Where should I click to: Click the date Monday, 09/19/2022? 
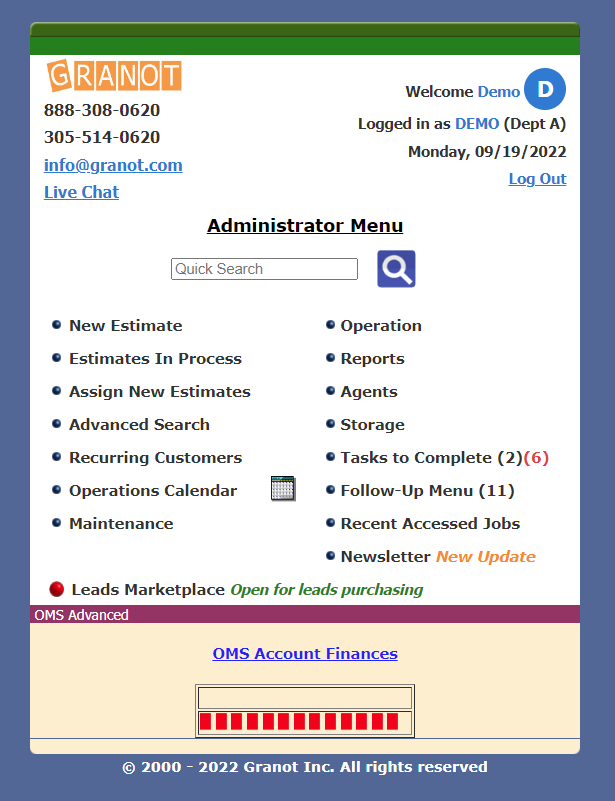[x=487, y=152]
